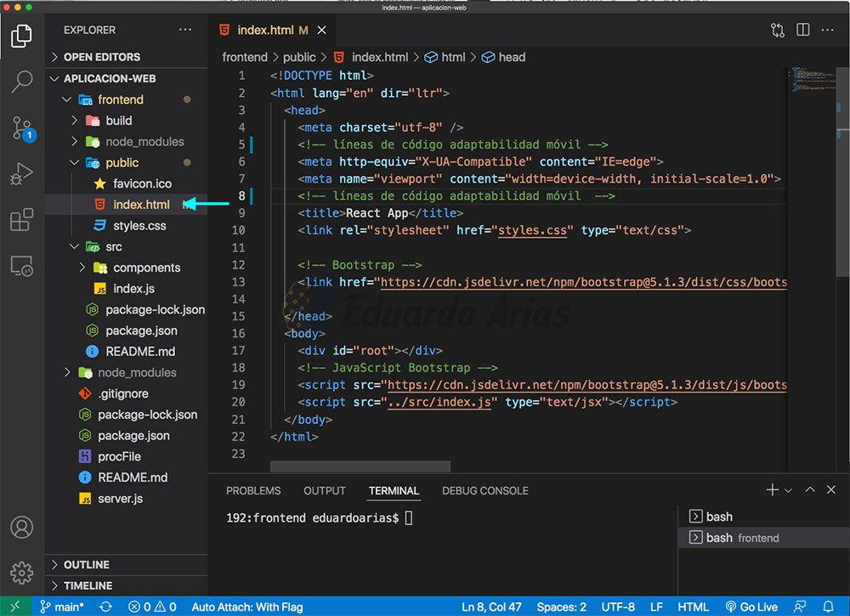Click the terminal prompt input
The image size is (850, 616).
pyautogui.click(x=409, y=518)
